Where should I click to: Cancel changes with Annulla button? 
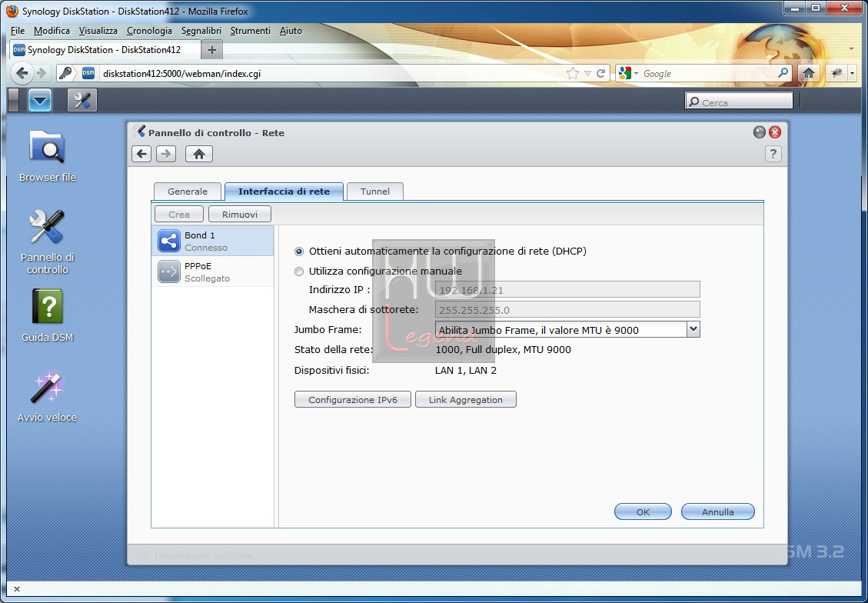point(717,512)
